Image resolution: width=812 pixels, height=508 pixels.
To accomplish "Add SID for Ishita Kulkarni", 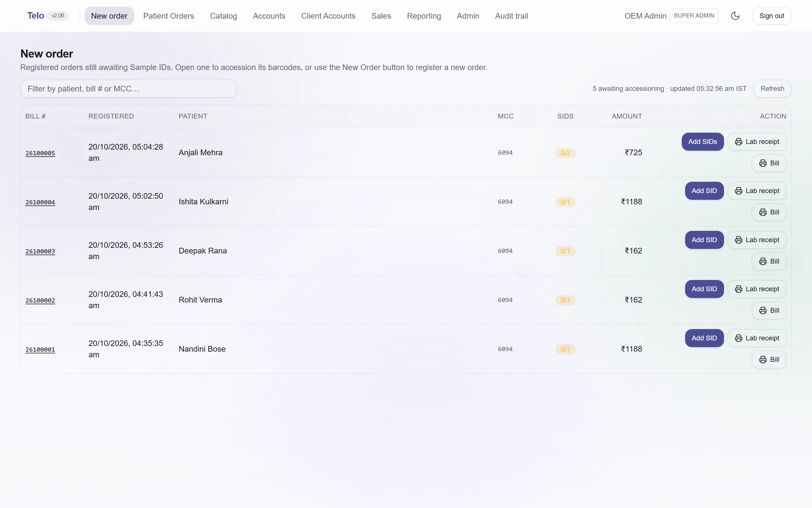I will pos(704,191).
